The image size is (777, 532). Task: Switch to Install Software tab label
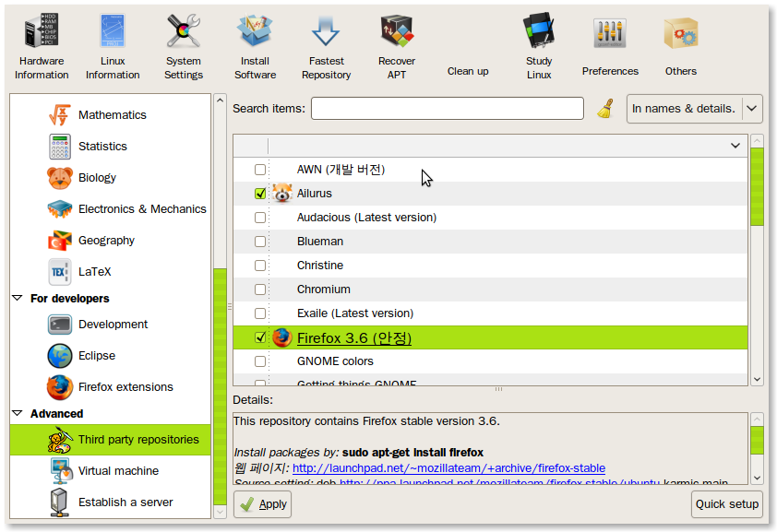click(x=255, y=68)
